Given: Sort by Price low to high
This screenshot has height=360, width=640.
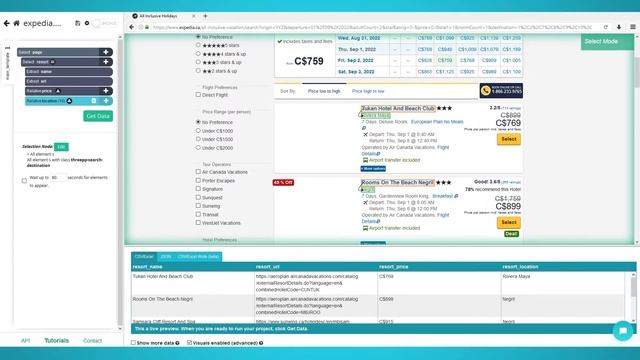Looking at the screenshot, I should 324,91.
